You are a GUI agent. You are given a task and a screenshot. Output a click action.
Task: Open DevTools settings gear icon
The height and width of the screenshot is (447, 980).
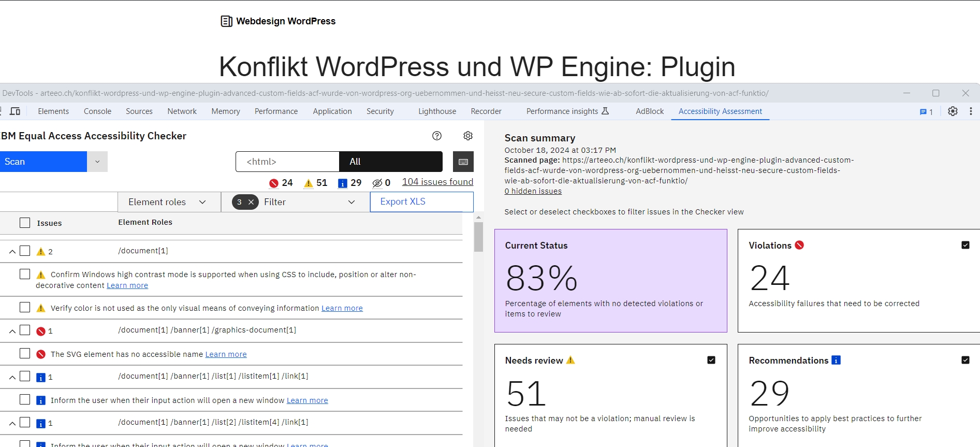(x=953, y=111)
